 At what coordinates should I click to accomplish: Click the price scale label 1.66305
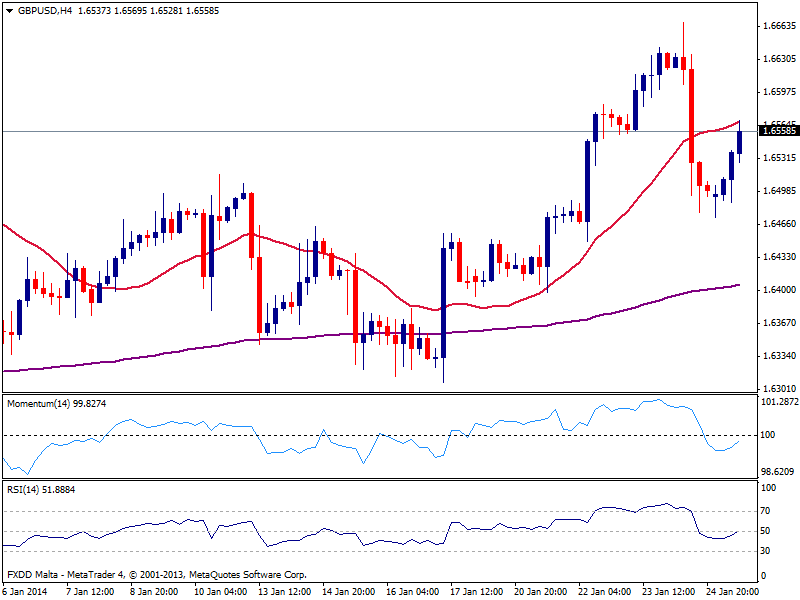tap(779, 59)
